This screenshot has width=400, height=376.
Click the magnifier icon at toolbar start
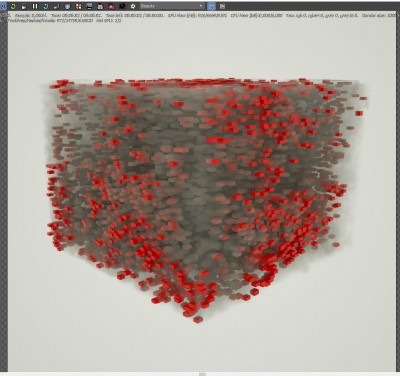(2, 6)
